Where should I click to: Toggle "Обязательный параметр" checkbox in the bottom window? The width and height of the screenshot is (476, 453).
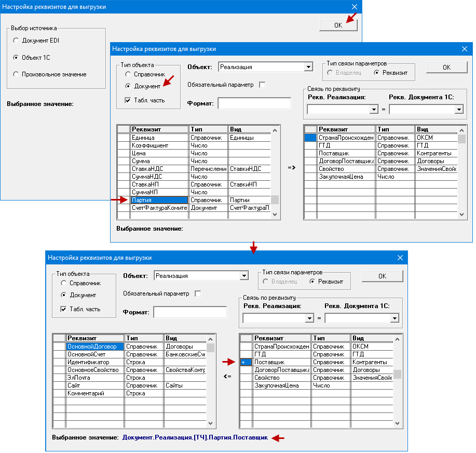[x=198, y=294]
